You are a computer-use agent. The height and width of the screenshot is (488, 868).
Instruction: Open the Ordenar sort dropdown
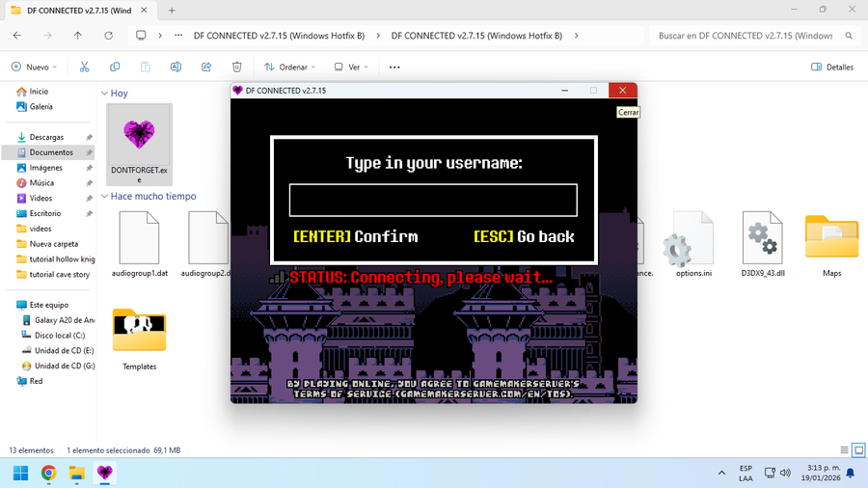[289, 67]
